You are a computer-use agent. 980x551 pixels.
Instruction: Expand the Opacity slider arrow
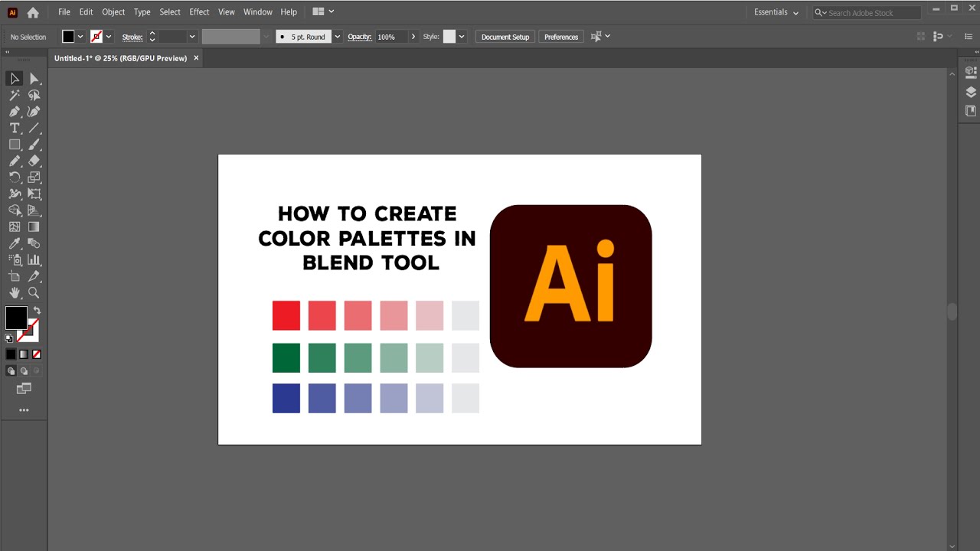point(413,37)
